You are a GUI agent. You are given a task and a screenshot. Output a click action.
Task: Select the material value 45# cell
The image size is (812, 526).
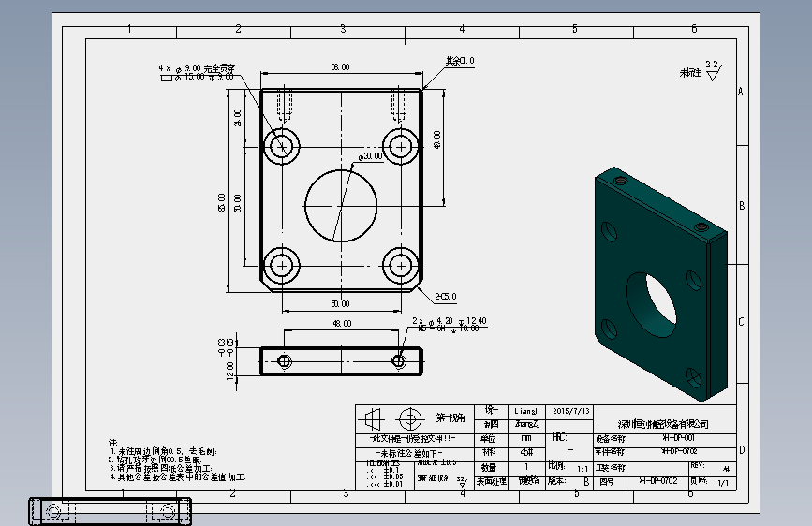tap(526, 452)
